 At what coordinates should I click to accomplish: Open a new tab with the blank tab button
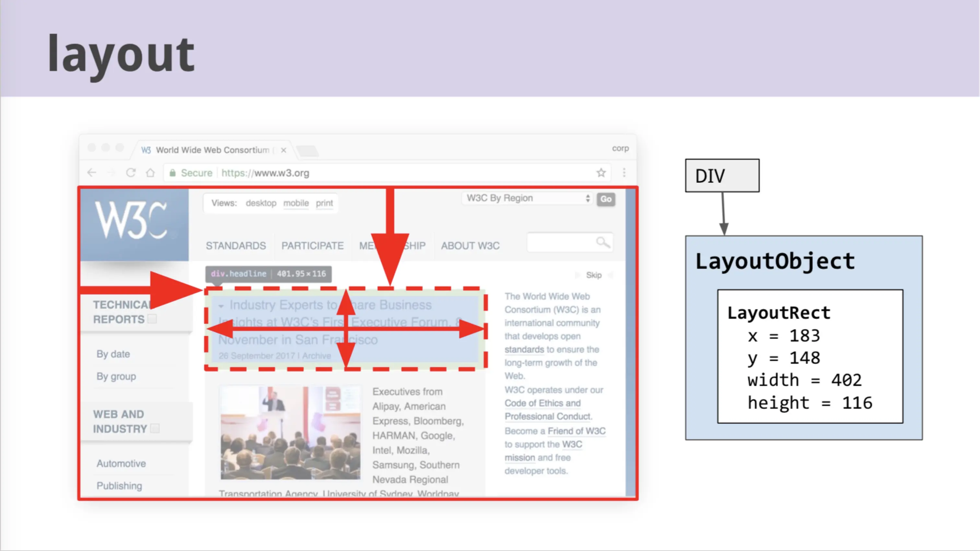coord(308,151)
